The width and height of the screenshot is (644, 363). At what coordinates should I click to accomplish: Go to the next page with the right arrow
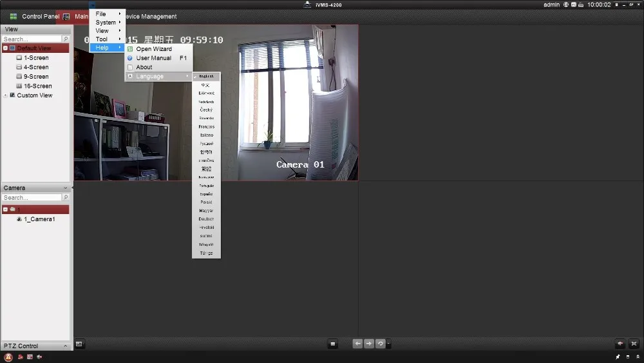[369, 344]
